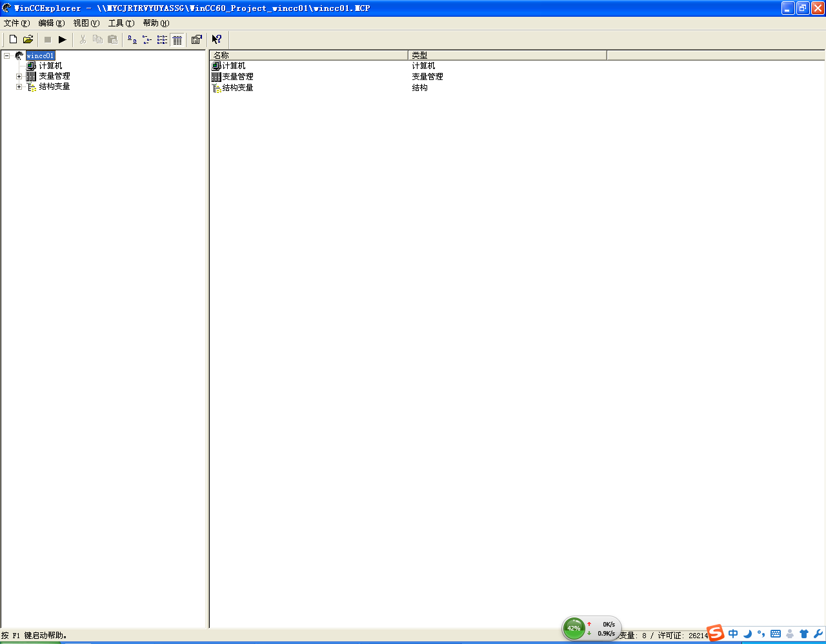Select the wincc01 label in the tree
The height and width of the screenshot is (644, 826).
click(41, 55)
